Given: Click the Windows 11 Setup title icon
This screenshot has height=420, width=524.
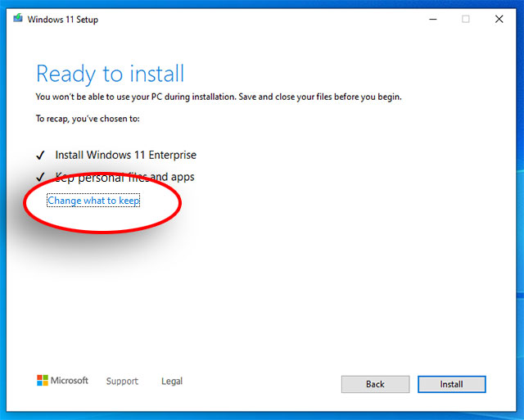Looking at the screenshot, I should (x=18, y=18).
